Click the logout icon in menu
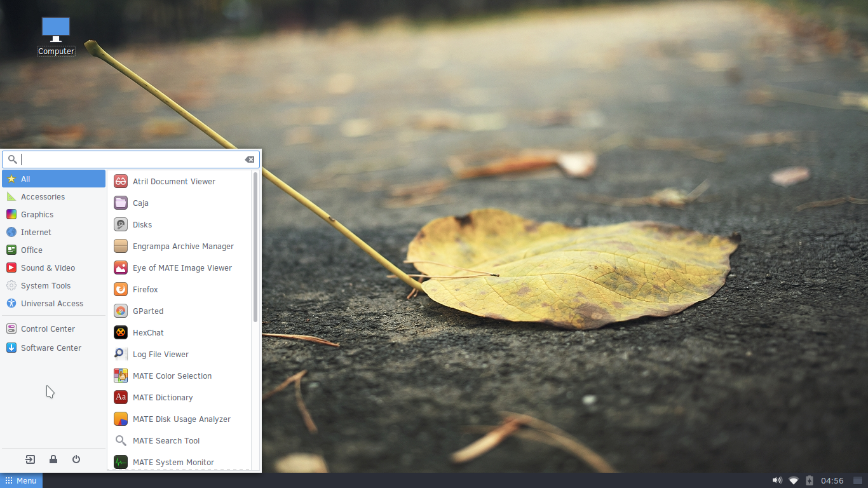The image size is (868, 488). [31, 459]
